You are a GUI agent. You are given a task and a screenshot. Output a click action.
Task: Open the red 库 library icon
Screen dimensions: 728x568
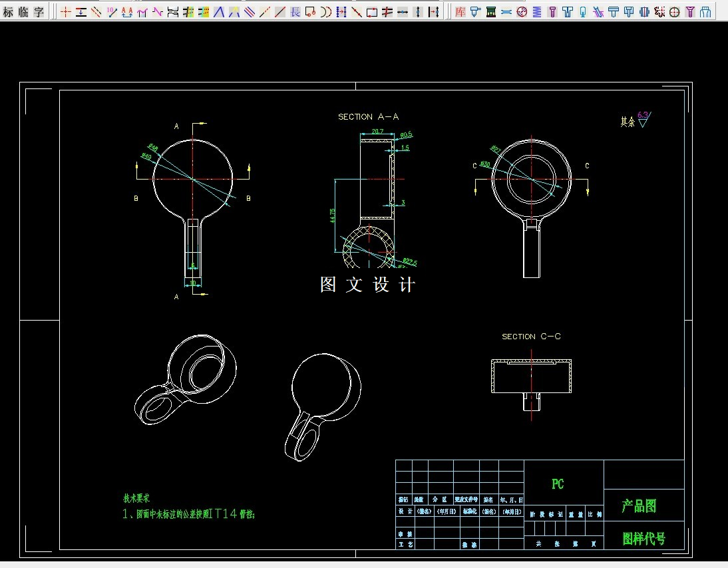click(x=460, y=12)
